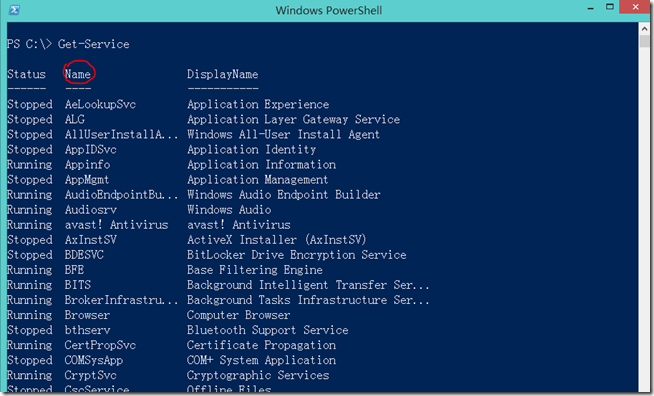The width and height of the screenshot is (654, 396).
Task: Select the AppIDSvc service name
Action: tap(91, 149)
